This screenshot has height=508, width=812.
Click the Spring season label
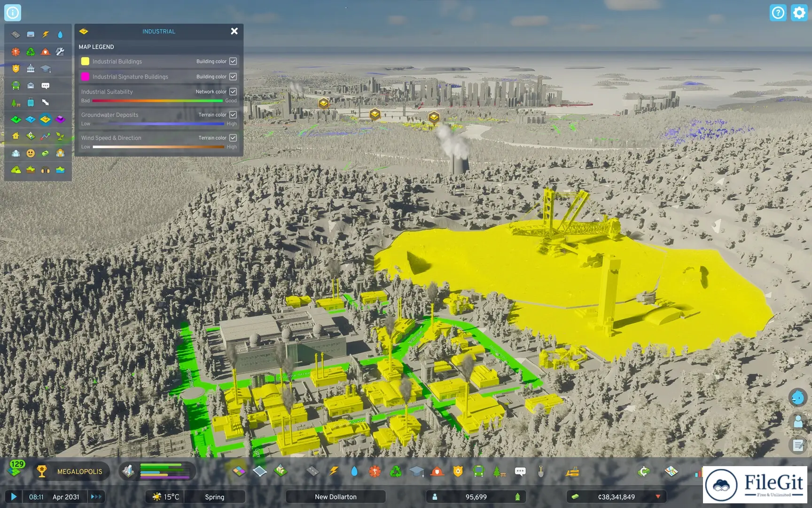[x=214, y=496]
